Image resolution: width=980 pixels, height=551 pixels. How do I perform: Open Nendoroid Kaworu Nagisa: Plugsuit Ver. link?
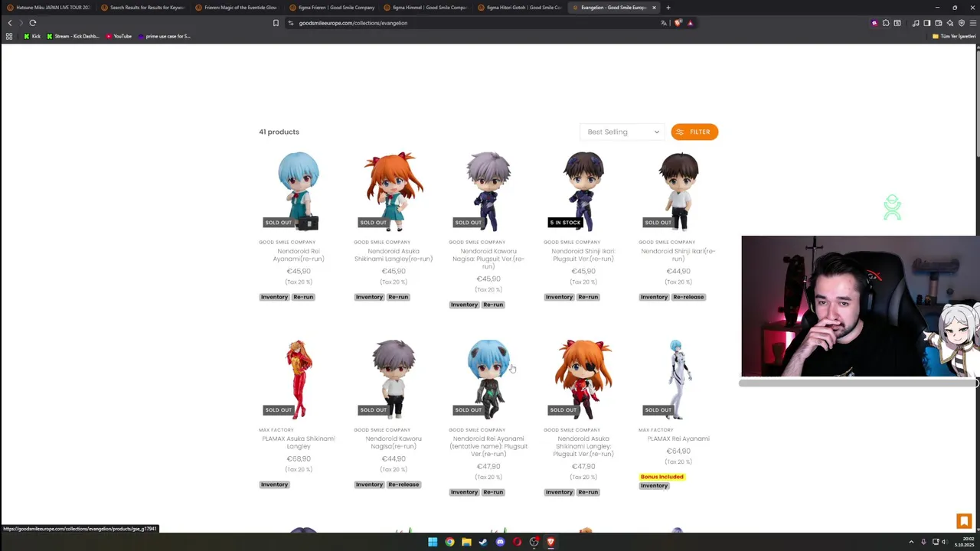488,259
